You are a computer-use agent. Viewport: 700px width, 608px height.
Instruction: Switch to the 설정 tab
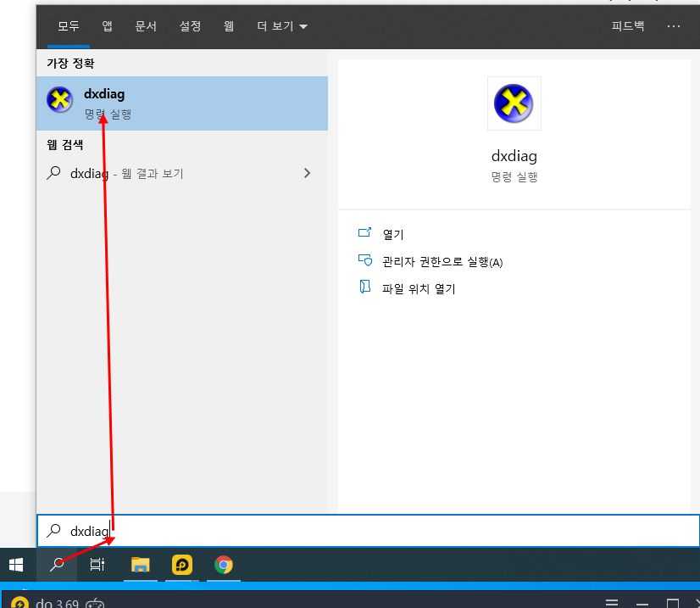(190, 26)
